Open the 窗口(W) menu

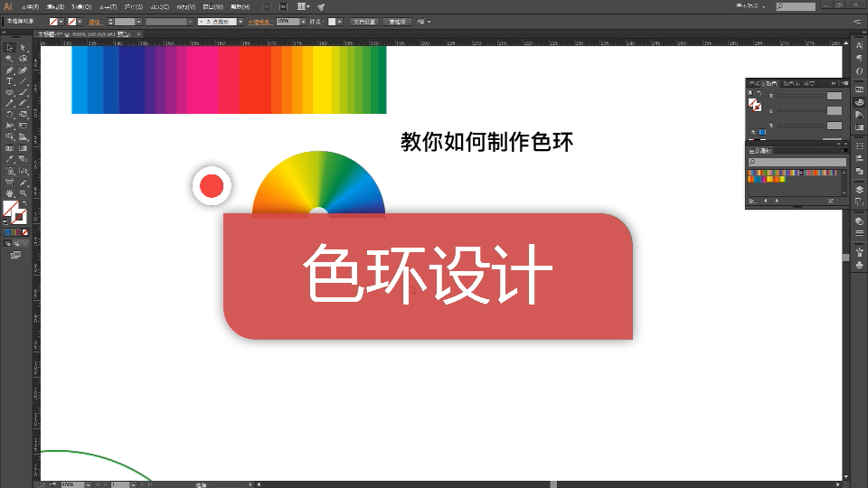click(213, 6)
